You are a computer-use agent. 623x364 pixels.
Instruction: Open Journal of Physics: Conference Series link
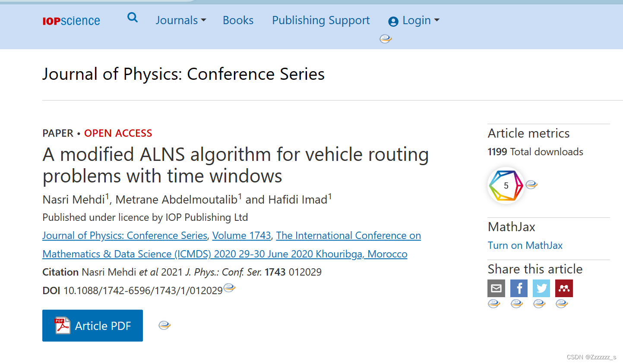[124, 235]
